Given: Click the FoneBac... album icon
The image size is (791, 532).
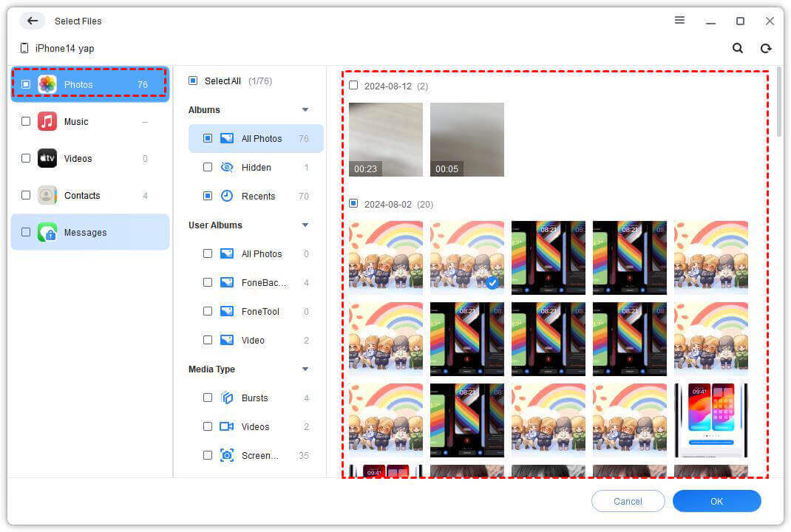Looking at the screenshot, I should 227,282.
